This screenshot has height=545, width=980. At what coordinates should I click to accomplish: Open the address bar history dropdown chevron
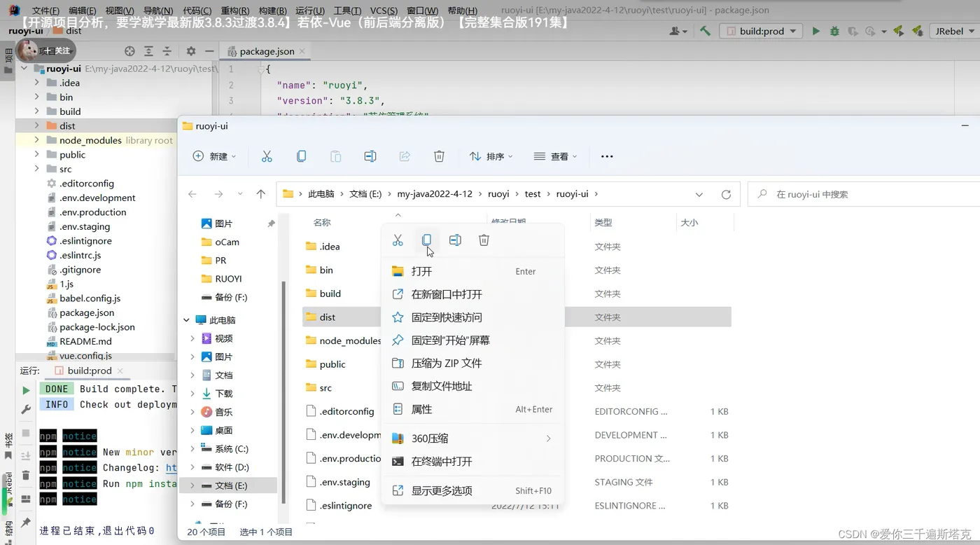699,195
